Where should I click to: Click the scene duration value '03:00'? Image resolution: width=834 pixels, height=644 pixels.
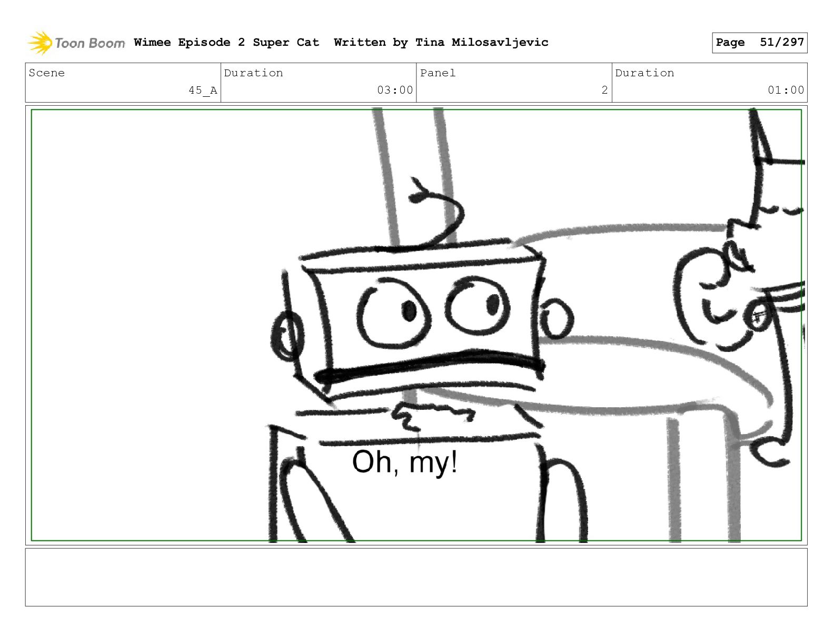395,90
